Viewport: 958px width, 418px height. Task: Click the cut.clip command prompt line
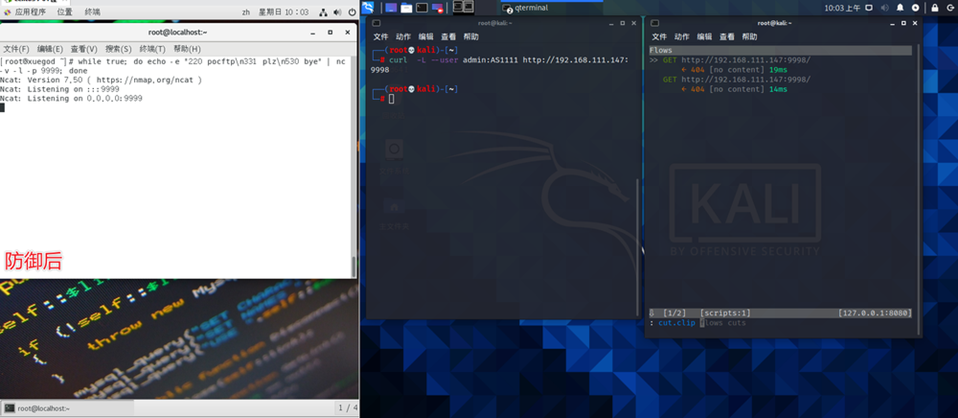[698, 323]
